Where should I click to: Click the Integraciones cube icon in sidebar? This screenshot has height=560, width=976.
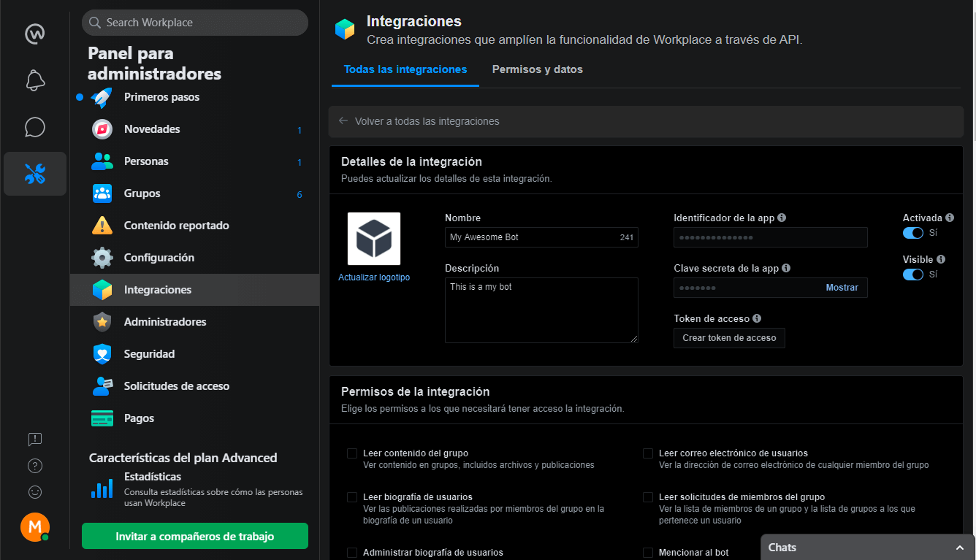click(x=102, y=290)
